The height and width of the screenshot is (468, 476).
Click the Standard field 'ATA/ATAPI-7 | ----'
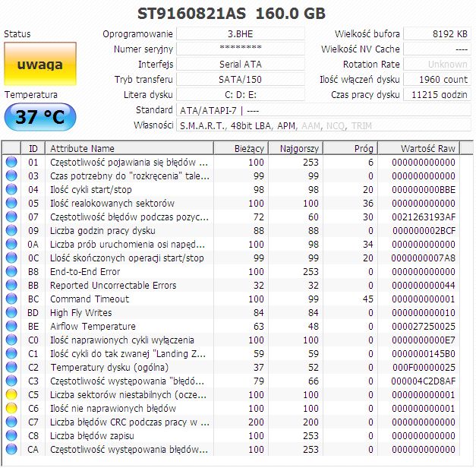point(323,110)
